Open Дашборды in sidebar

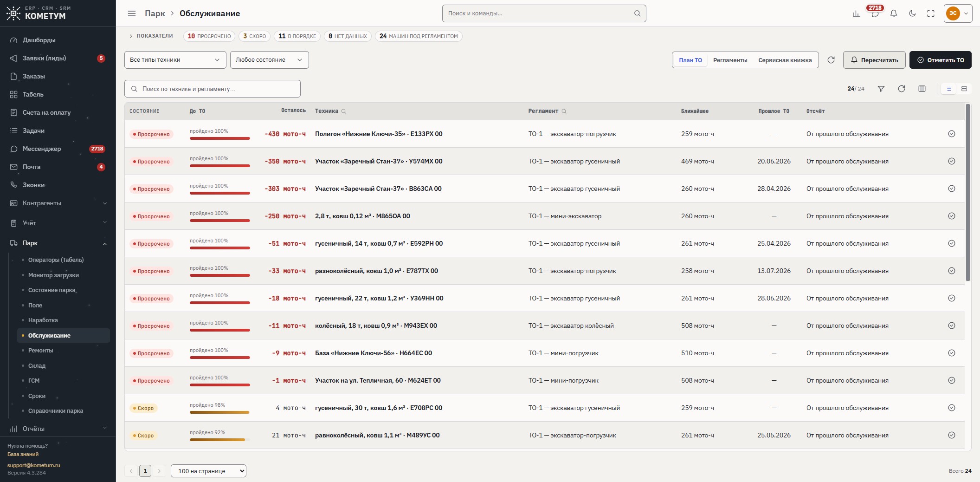58,40
